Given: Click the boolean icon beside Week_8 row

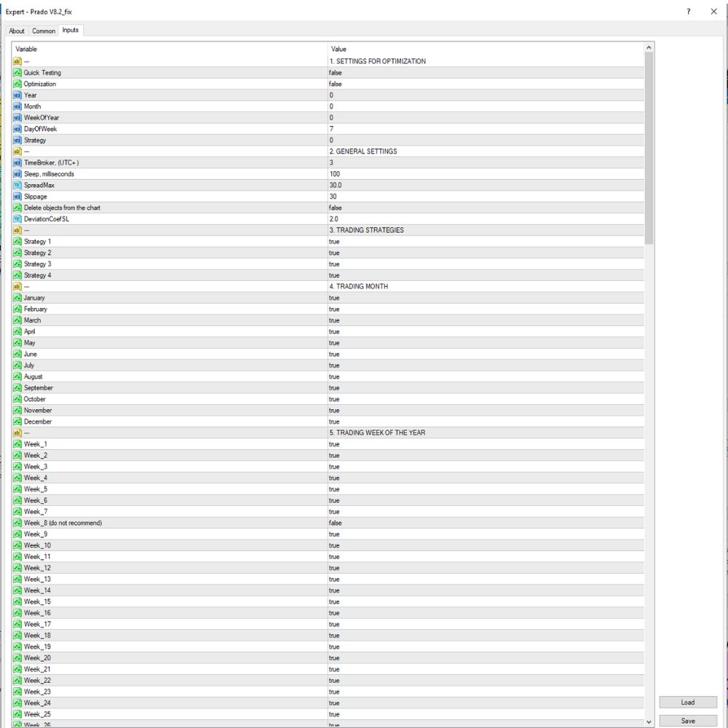Looking at the screenshot, I should coord(17,523).
